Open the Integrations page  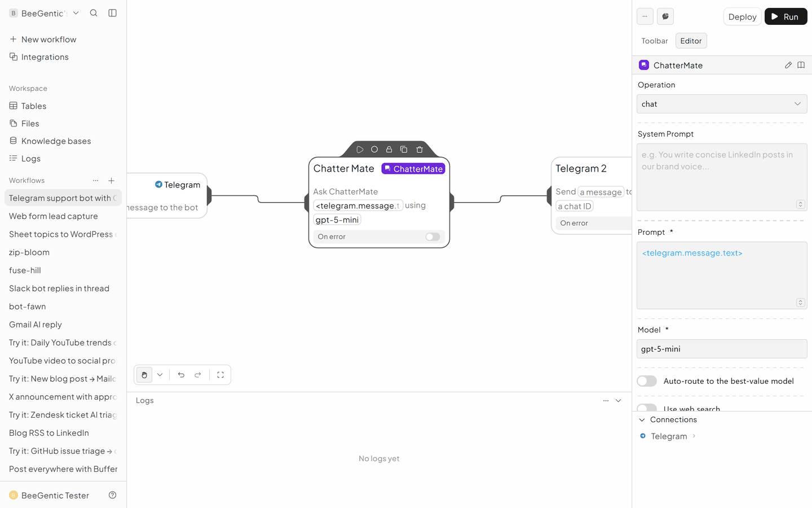(63, 57)
